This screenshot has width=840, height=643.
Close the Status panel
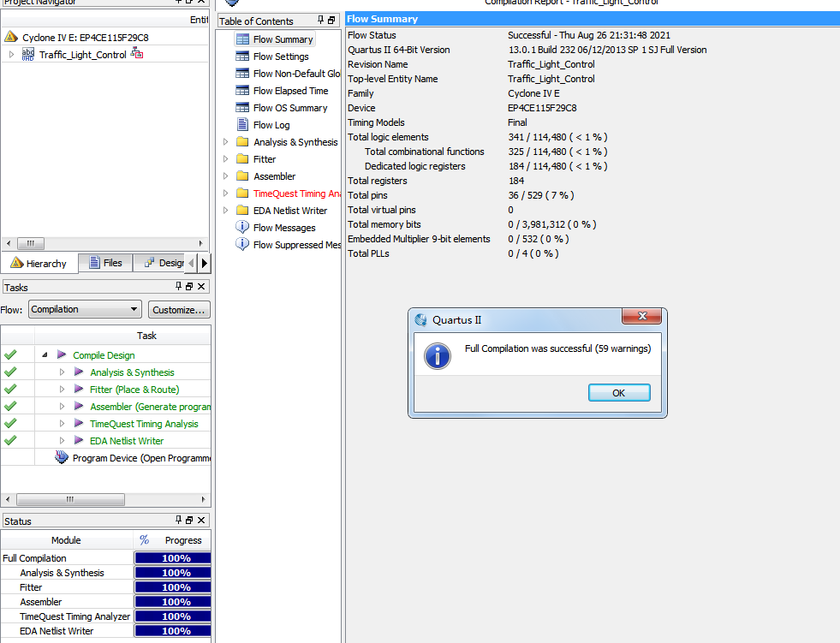pos(201,521)
